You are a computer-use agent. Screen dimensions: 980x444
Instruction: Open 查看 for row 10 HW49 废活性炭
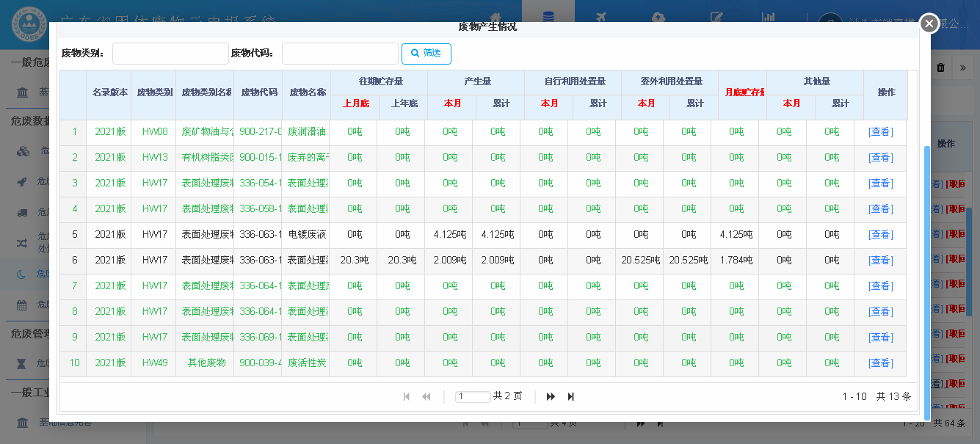pos(881,363)
